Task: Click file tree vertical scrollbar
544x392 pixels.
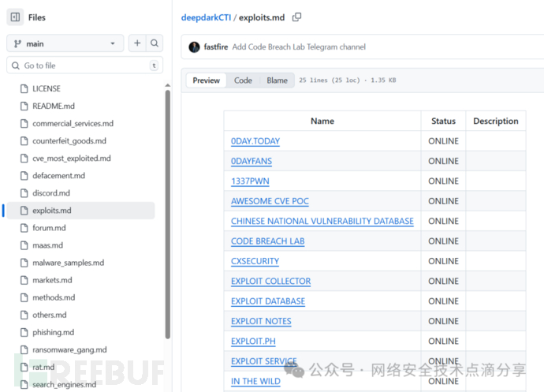Action: pyautogui.click(x=168, y=215)
